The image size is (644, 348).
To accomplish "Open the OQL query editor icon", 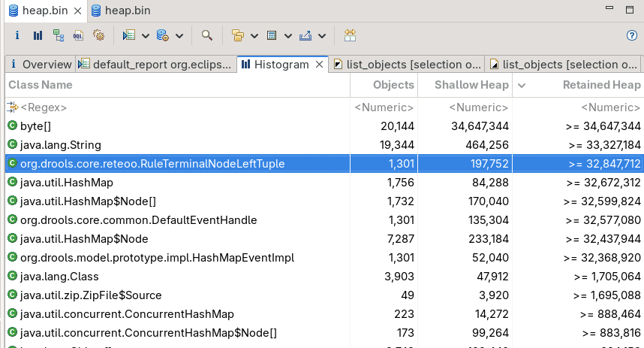I will (x=78, y=35).
